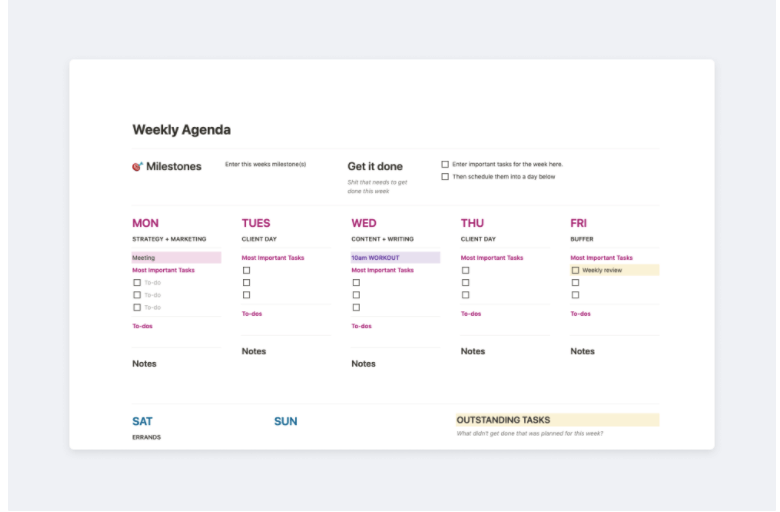Click the Get it done heading
This screenshot has height=512, width=780.
[x=375, y=167]
